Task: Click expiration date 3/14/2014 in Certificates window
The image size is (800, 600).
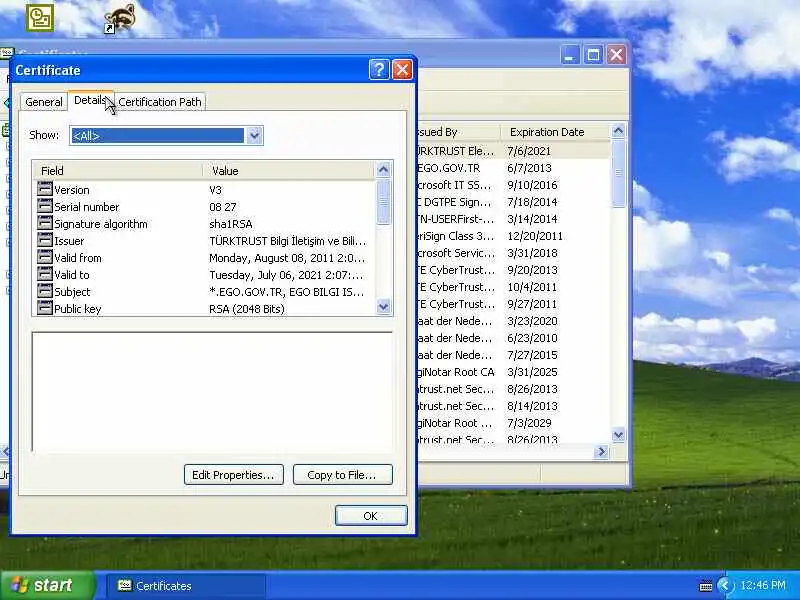Action: click(532, 219)
